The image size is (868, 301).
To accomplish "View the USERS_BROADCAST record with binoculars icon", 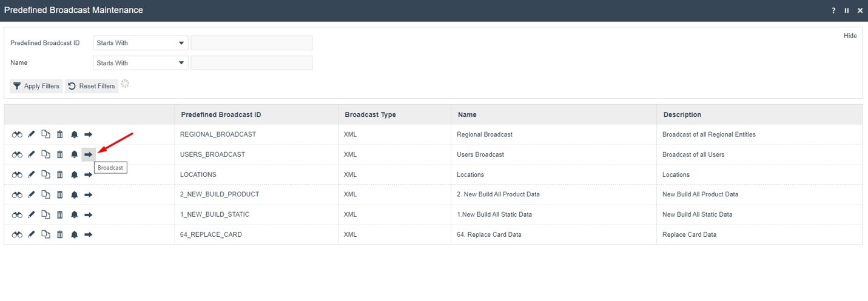I will coord(17,154).
